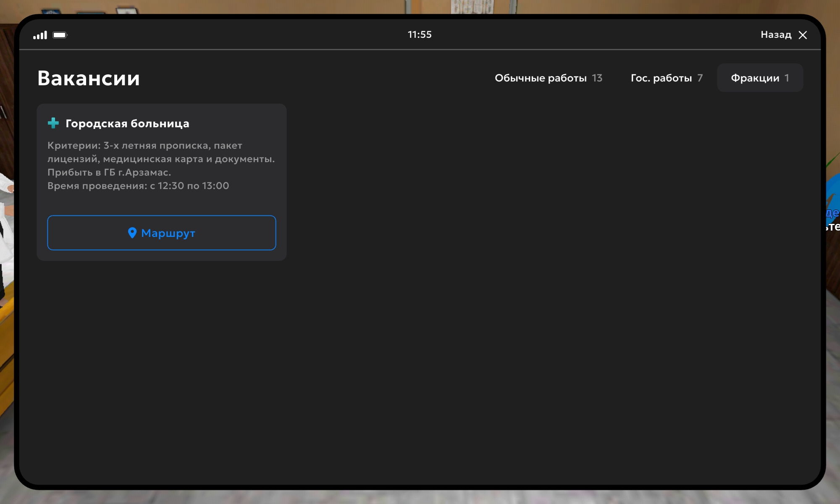Click the battery indicator icon
The width and height of the screenshot is (840, 504).
(x=60, y=35)
